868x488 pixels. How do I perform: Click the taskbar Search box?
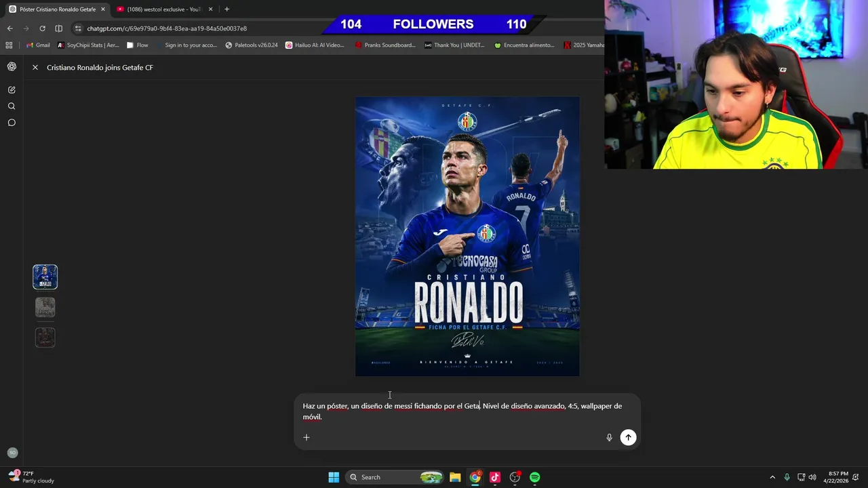point(395,477)
